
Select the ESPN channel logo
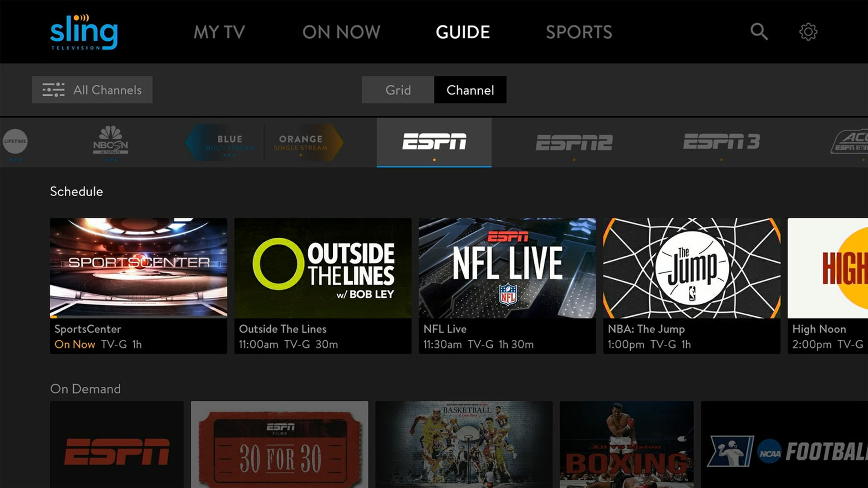point(434,142)
